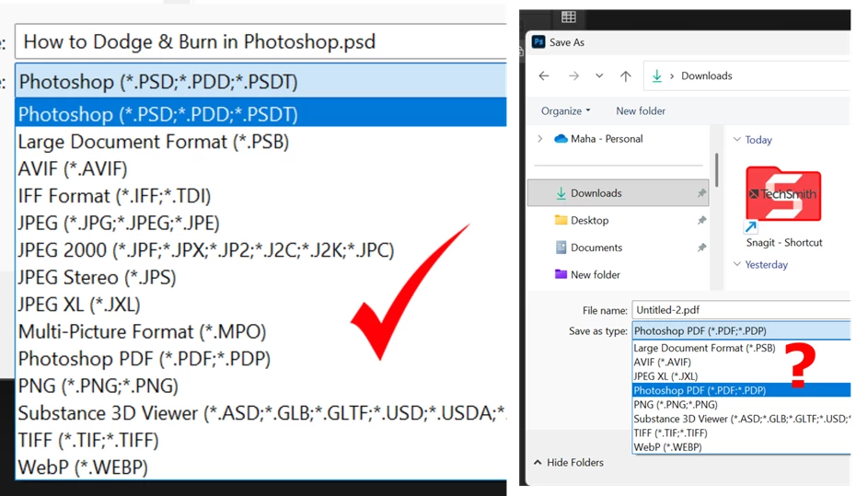
Task: Choose Substance 3D Viewer in Save As list
Action: coord(741,419)
